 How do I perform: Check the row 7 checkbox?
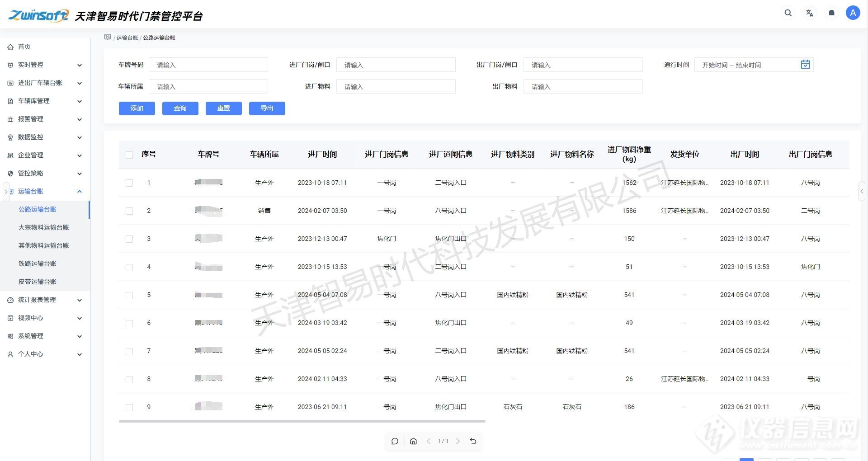tap(129, 351)
